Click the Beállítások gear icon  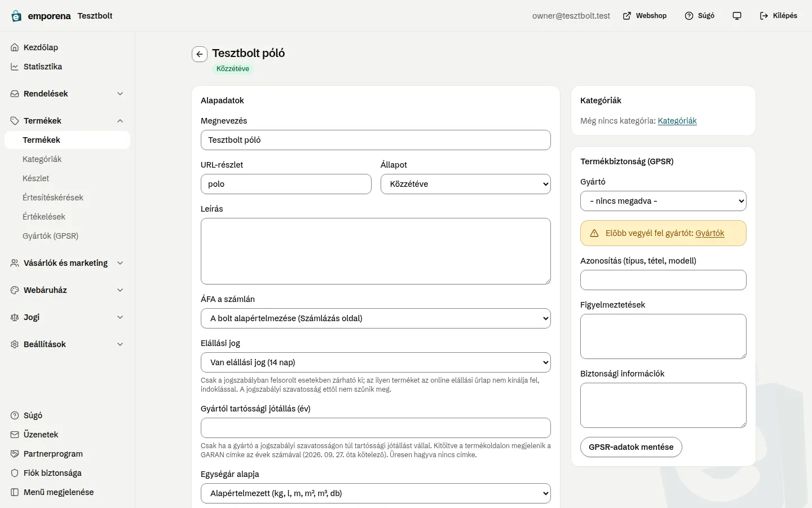(x=15, y=344)
